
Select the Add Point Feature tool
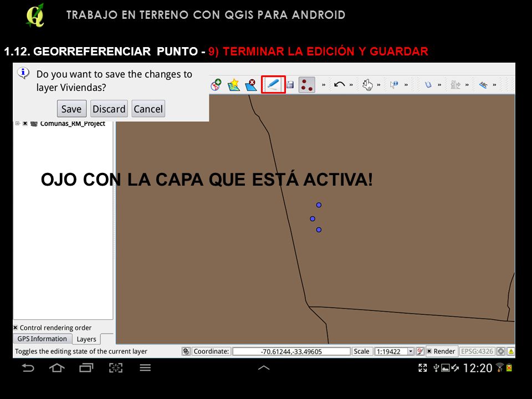pos(306,84)
